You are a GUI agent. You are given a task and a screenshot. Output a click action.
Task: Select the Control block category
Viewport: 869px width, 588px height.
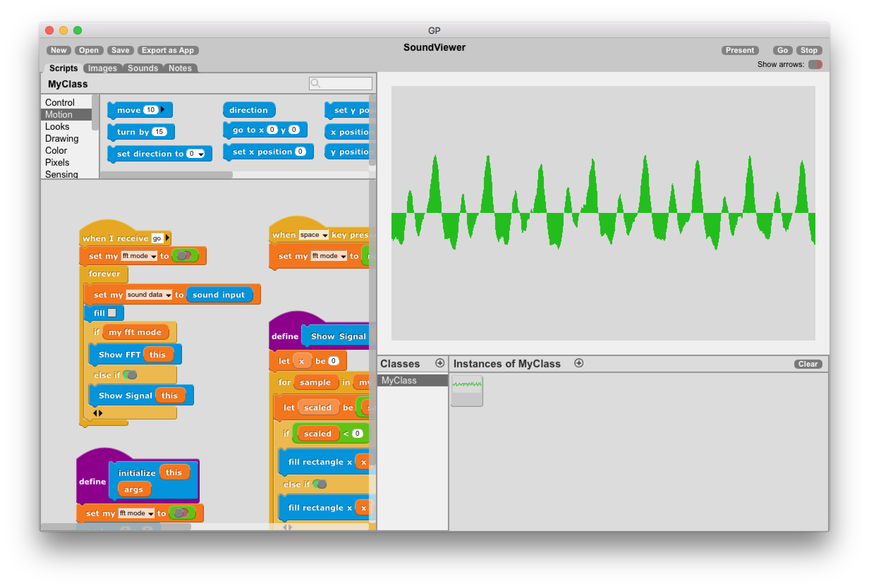(66, 103)
